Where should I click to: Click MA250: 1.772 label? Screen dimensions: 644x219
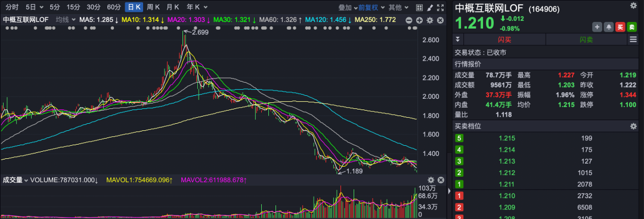pos(376,20)
